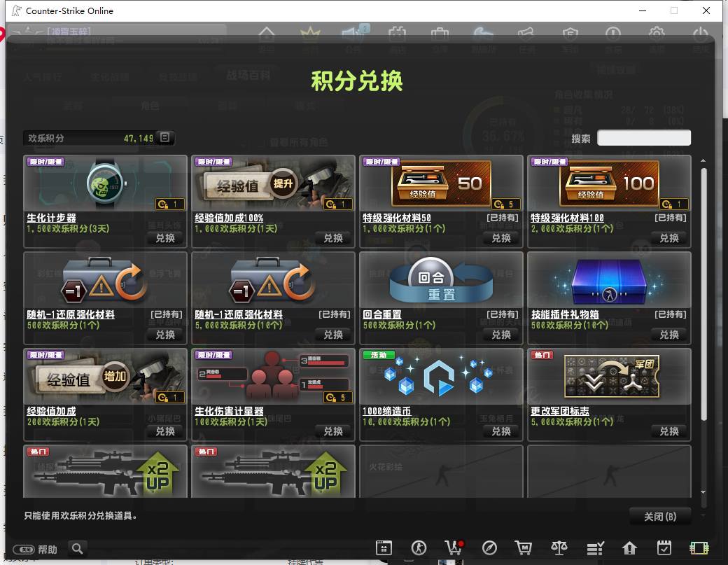
Task: Redeem 更改军团标志 with 兑换
Action: tap(669, 431)
